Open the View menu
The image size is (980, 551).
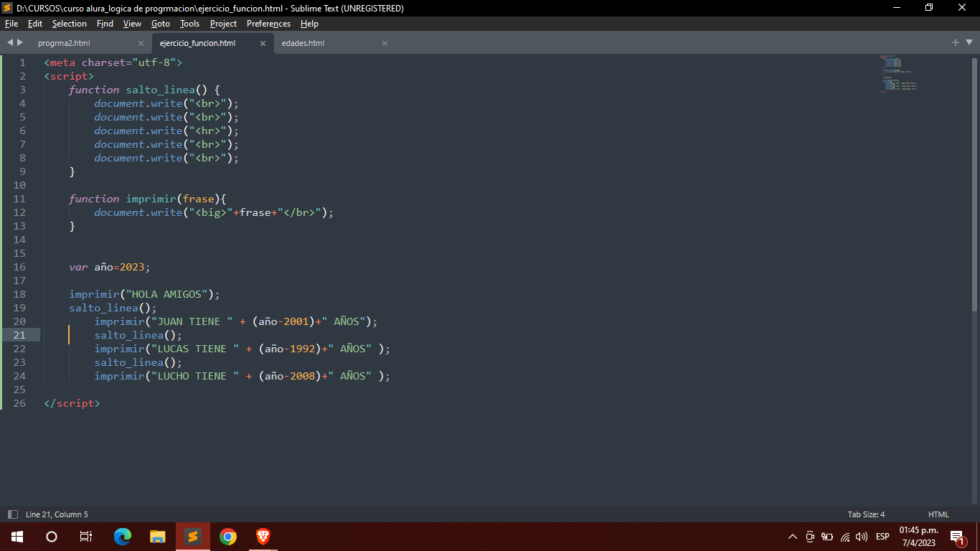click(132, 24)
